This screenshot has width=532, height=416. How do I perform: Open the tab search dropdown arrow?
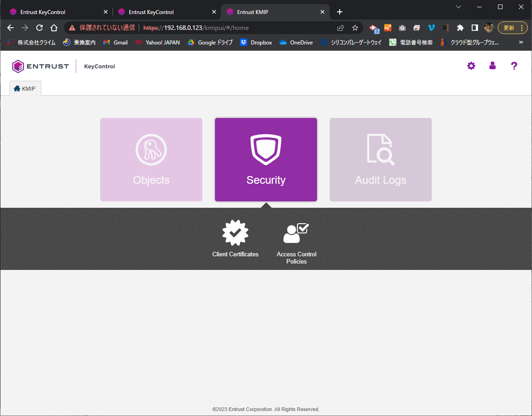point(459,7)
